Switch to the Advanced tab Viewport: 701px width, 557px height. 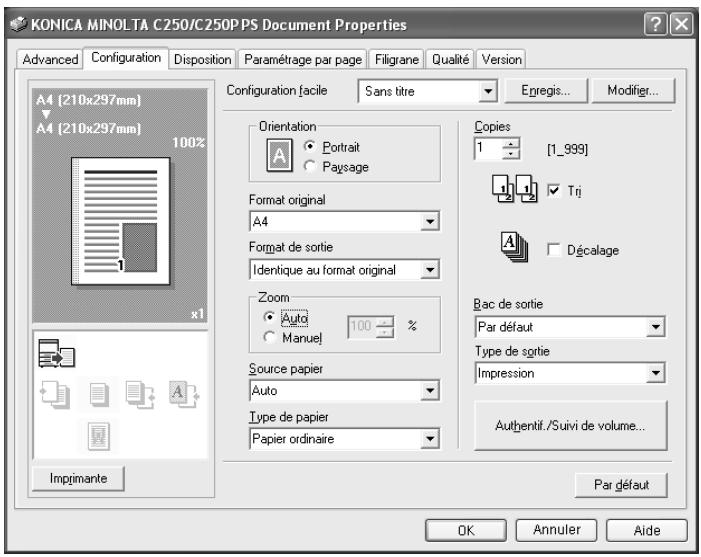click(x=50, y=59)
